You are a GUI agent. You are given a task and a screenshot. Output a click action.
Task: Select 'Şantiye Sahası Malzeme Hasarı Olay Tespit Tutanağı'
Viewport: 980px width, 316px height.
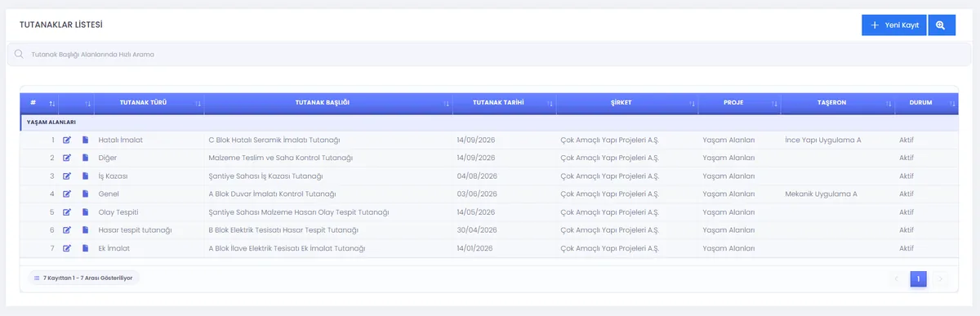pyautogui.click(x=299, y=211)
